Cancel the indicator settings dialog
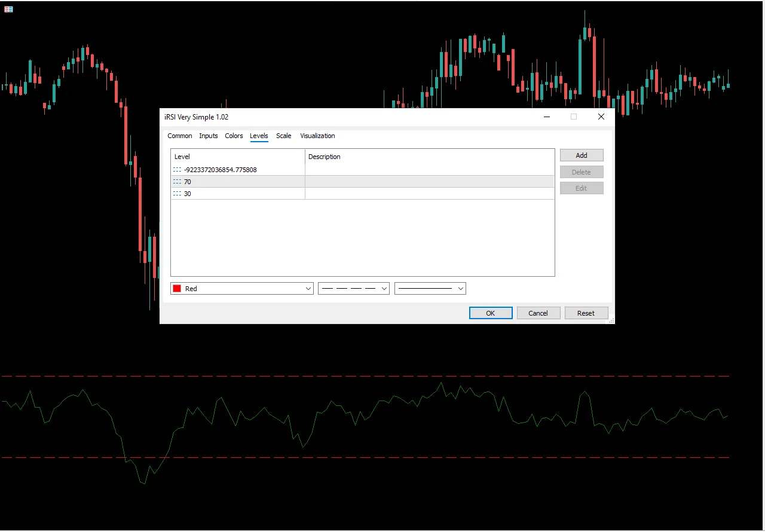The width and height of the screenshot is (765, 532). click(538, 313)
